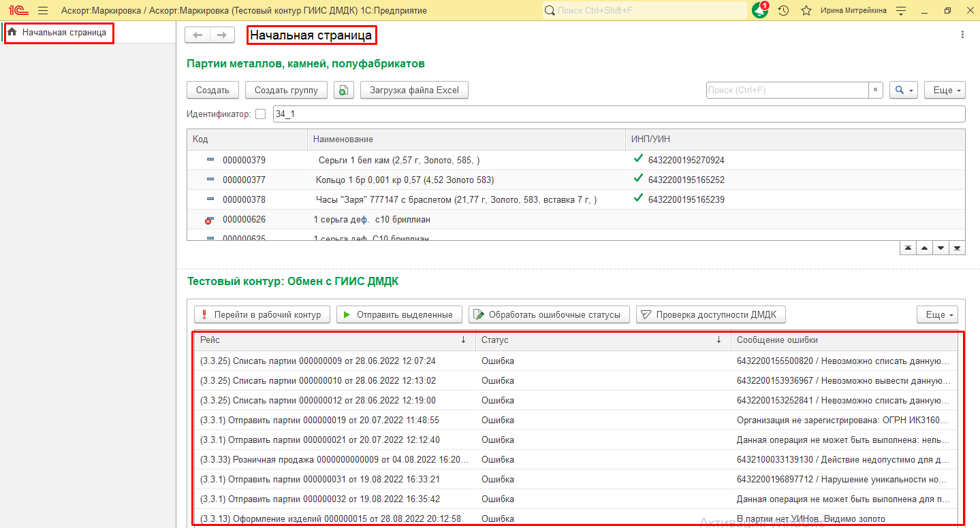This screenshot has height=528, width=980.
Task: Focus the global search field Ctrl+Shift+F
Action: [x=645, y=11]
